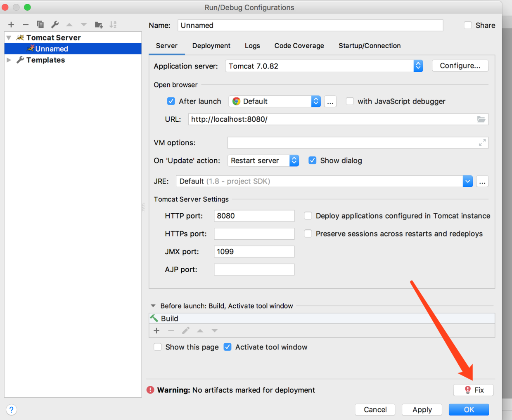
Task: Toggle the Share checkbox
Action: coord(468,25)
